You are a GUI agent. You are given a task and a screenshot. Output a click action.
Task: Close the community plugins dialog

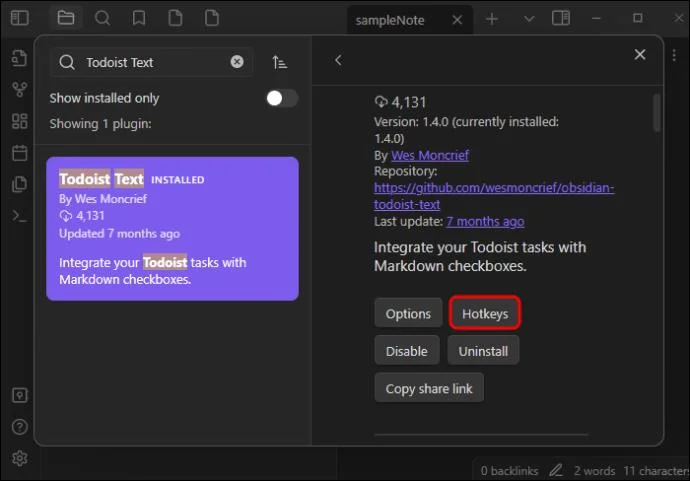coord(640,55)
